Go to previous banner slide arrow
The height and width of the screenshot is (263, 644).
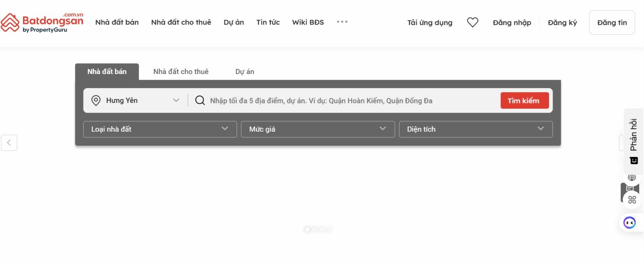click(x=9, y=143)
